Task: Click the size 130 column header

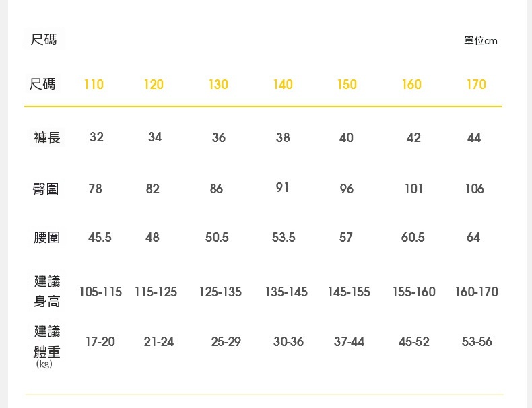Action: [x=218, y=85]
